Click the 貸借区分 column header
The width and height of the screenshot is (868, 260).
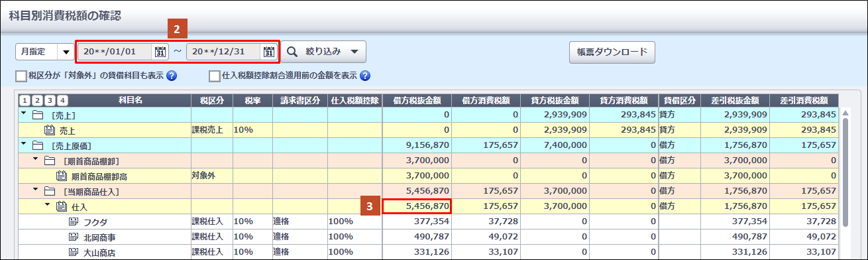point(679,100)
